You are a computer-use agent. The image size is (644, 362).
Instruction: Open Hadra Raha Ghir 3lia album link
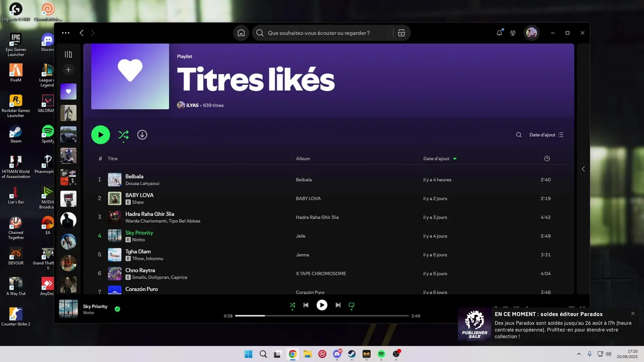point(317,217)
